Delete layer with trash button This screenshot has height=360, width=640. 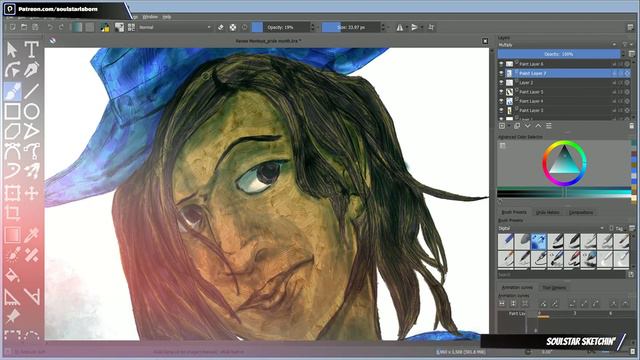click(631, 126)
